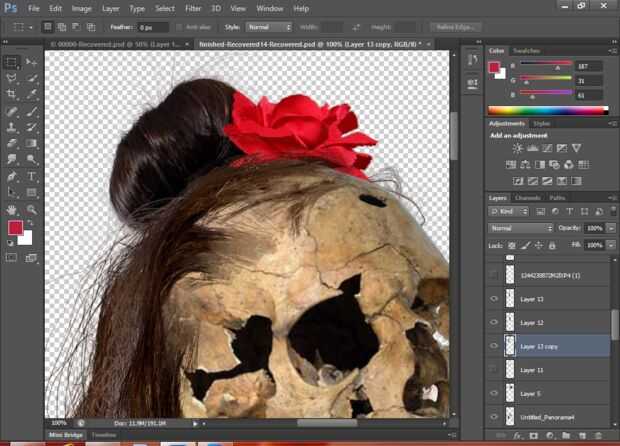The height and width of the screenshot is (446, 620).
Task: Click the Photo Filter adjustment icon
Action: tap(554, 165)
